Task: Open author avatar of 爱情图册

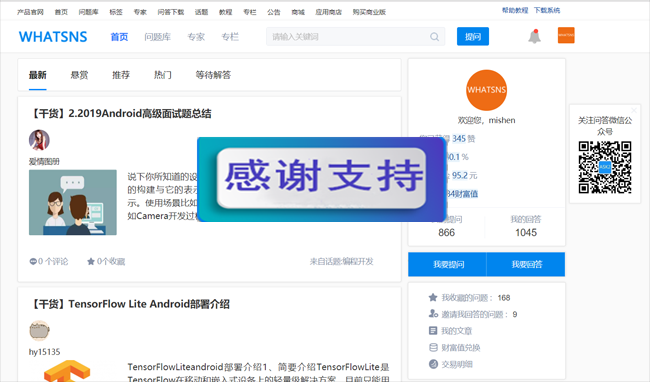Action: tap(39, 140)
